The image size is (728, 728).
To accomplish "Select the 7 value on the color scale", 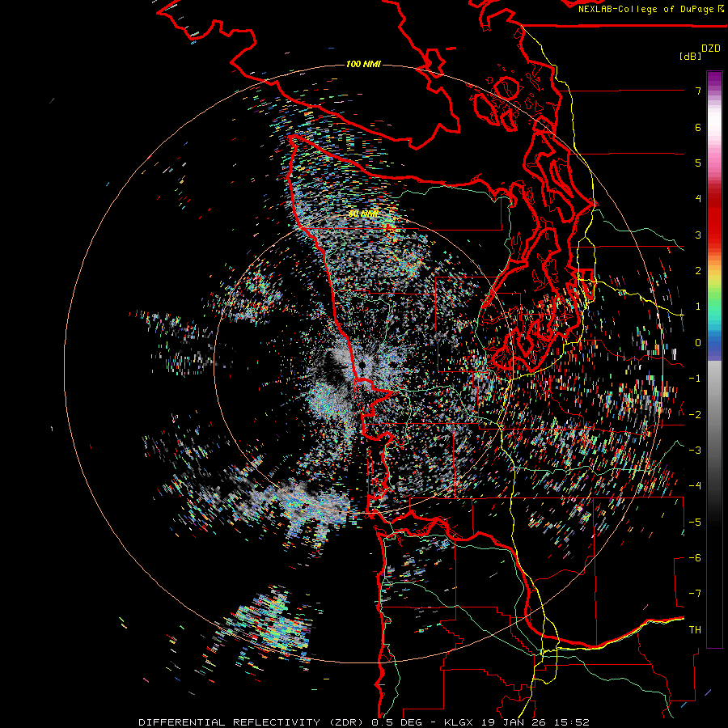I will (698, 91).
